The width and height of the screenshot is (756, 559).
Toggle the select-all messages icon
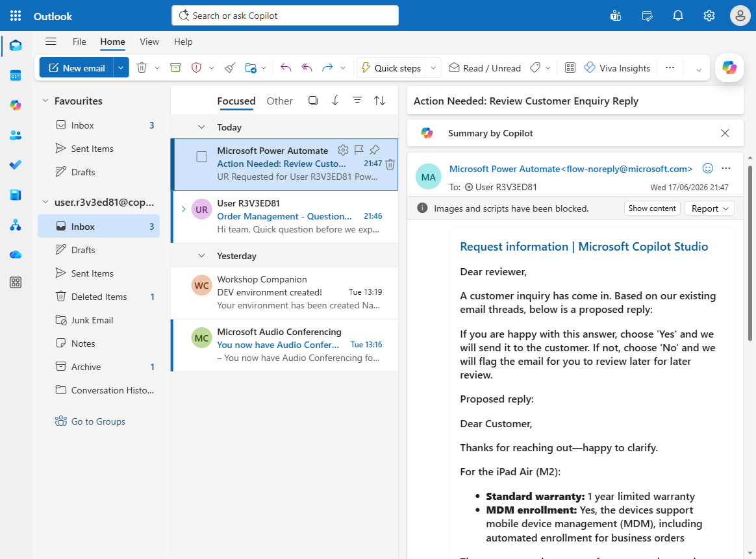tap(314, 100)
